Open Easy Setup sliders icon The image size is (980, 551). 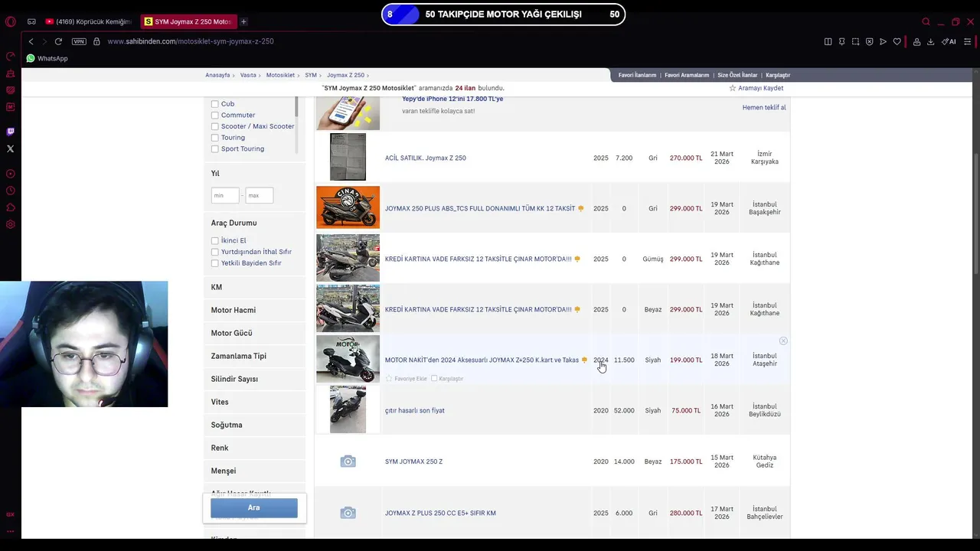tap(968, 41)
